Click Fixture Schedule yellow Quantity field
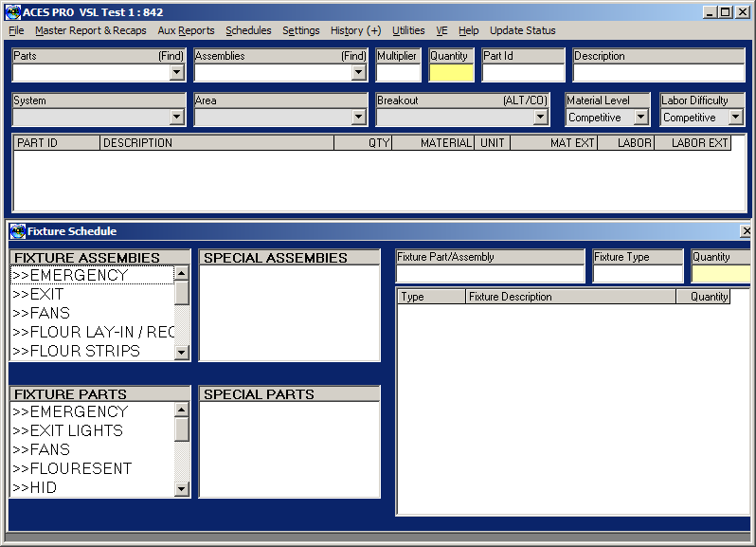This screenshot has width=756, height=547. tap(721, 273)
